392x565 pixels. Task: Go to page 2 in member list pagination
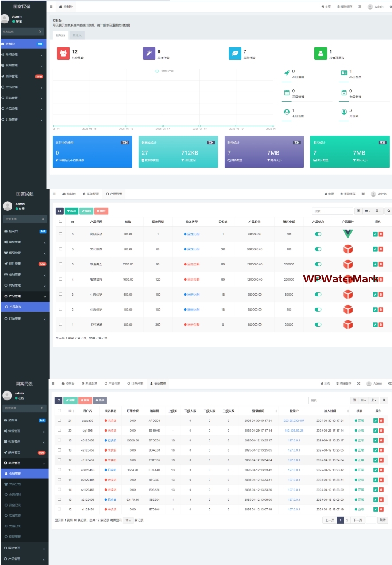pos(347,520)
